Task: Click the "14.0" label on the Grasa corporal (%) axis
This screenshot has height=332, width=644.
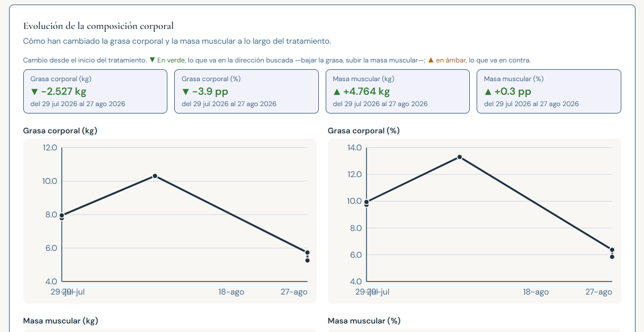Action: tap(354, 148)
